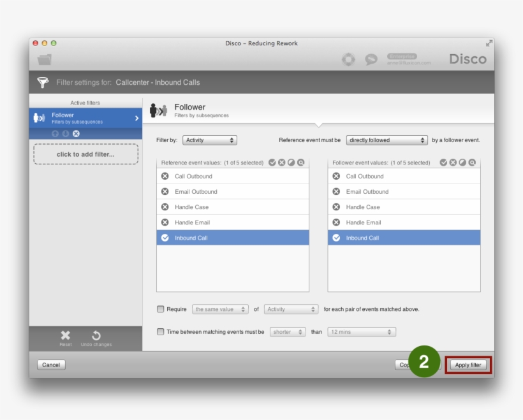The image size is (523, 420).
Task: Open the directly followed dropdown
Action: click(387, 140)
